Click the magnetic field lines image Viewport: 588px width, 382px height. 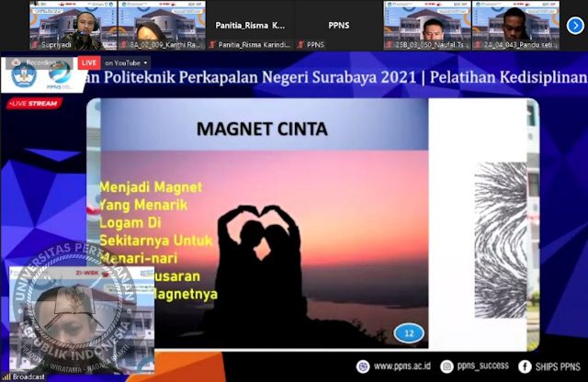tap(501, 240)
